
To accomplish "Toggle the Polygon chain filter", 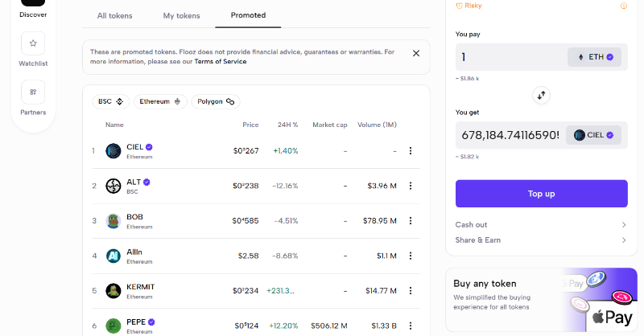I will pyautogui.click(x=215, y=101).
